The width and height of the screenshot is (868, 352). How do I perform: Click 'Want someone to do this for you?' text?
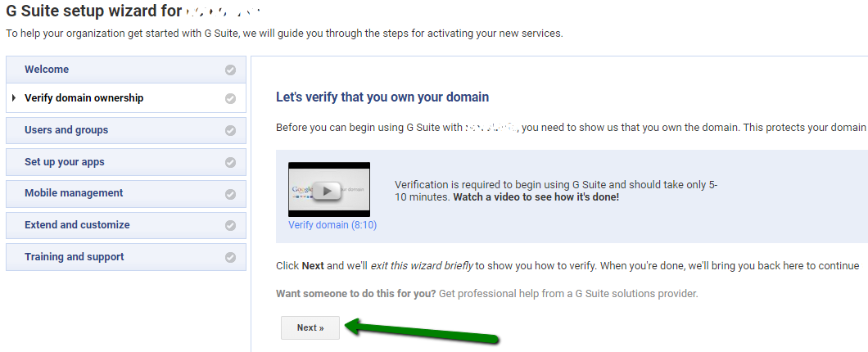click(x=356, y=293)
